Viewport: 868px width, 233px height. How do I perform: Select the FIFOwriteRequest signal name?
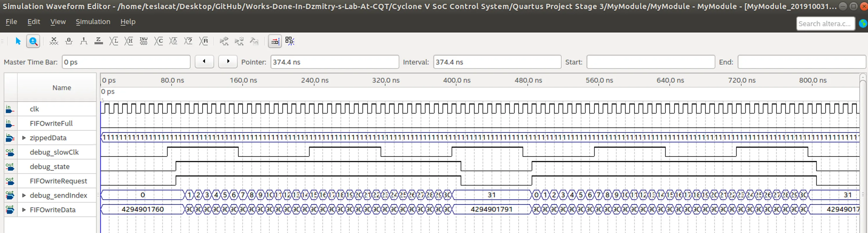click(x=58, y=181)
